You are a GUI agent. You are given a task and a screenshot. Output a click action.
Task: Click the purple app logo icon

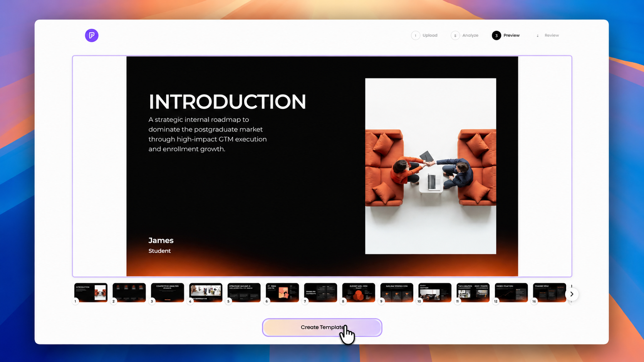point(92,35)
